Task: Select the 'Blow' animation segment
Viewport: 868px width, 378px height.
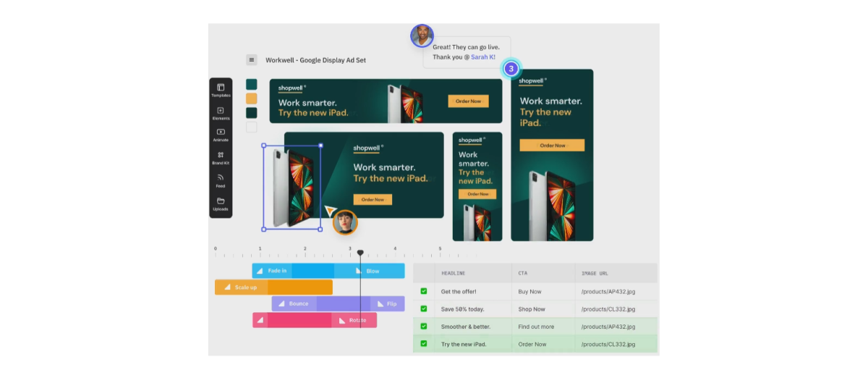Action: click(x=370, y=271)
